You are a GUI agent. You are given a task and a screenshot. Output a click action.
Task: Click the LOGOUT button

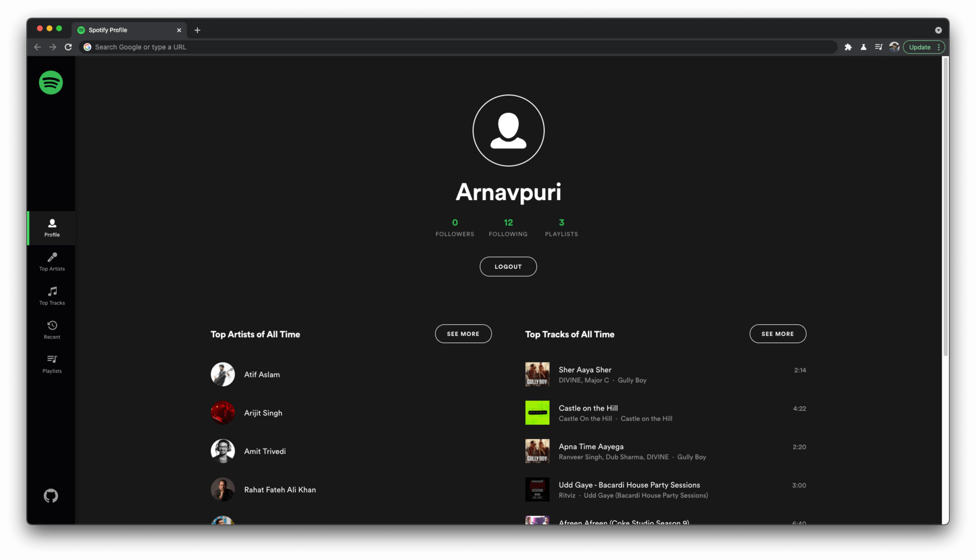pos(508,267)
